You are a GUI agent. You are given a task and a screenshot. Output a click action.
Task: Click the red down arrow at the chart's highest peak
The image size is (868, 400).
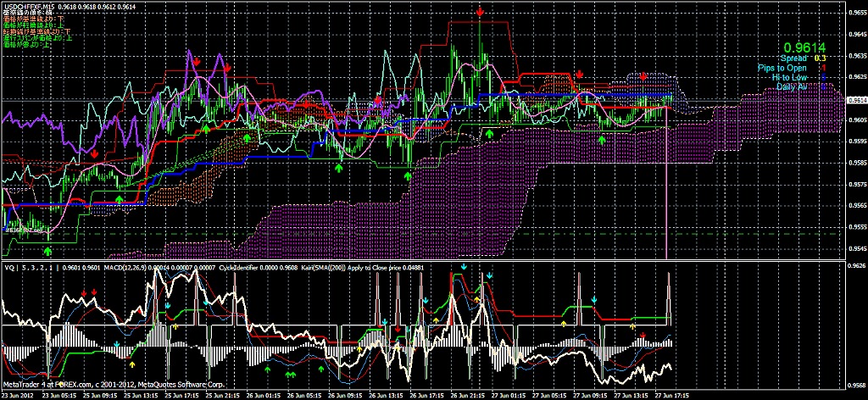click(x=481, y=14)
